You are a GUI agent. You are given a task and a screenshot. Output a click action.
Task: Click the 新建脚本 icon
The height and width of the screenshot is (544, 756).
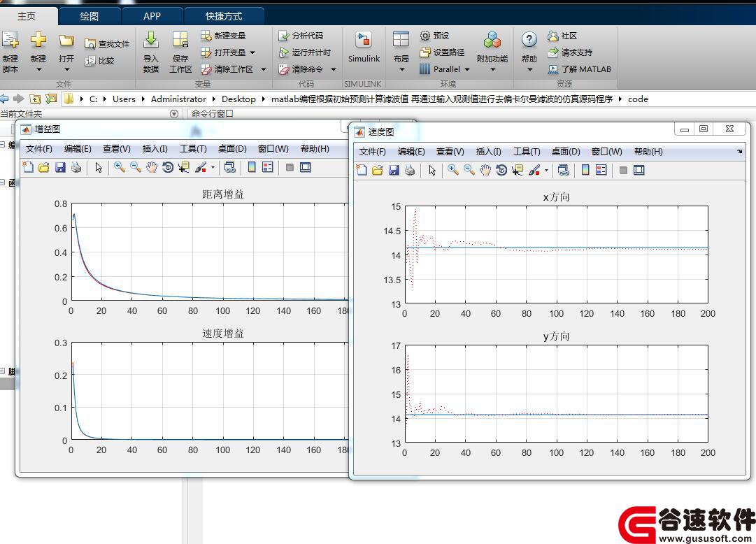tap(10, 40)
